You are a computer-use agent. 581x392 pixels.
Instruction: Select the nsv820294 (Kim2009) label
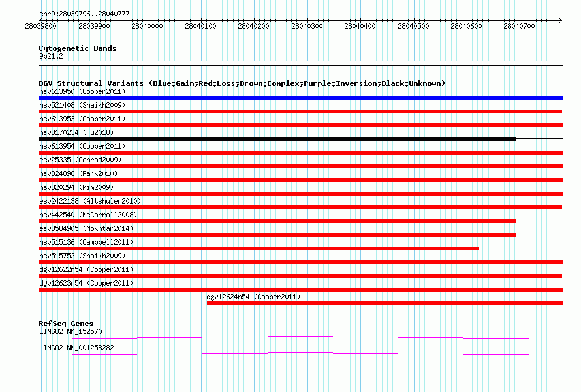coord(76,187)
